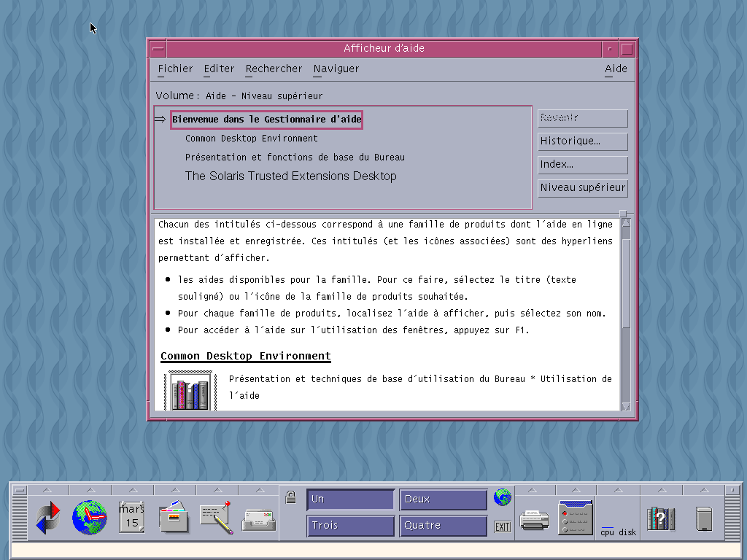Expand subpanel arrow above cpu disk meter
Image resolution: width=747 pixels, height=560 pixels.
point(619,490)
